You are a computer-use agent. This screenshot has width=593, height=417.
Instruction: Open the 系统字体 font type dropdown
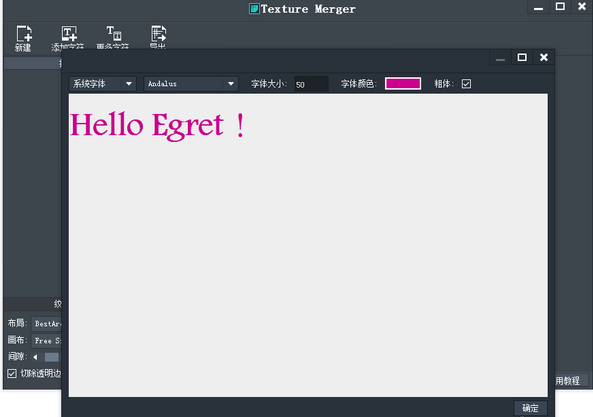pos(102,84)
